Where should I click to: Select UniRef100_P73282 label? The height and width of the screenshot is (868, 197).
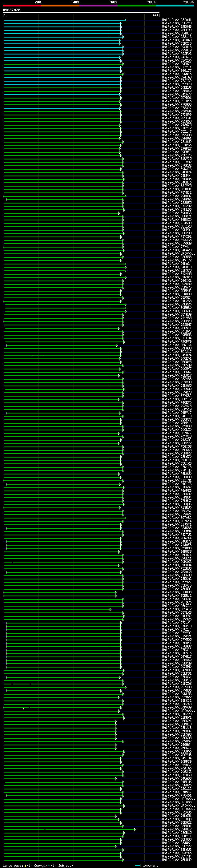point(177,206)
